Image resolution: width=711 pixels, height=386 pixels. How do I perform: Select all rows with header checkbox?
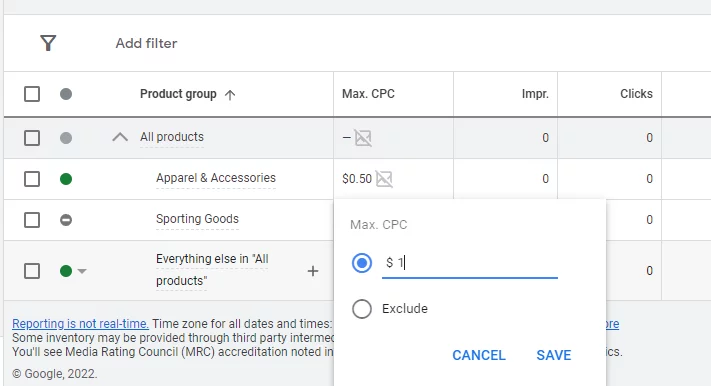click(x=32, y=94)
